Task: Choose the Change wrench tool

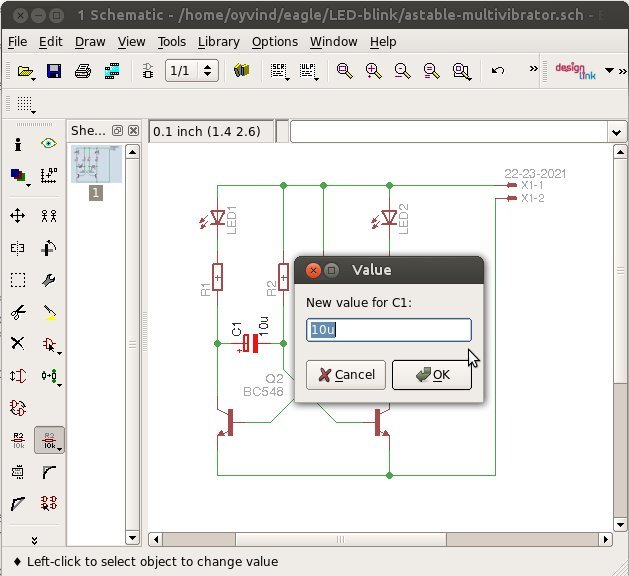Action: pyautogui.click(x=49, y=281)
